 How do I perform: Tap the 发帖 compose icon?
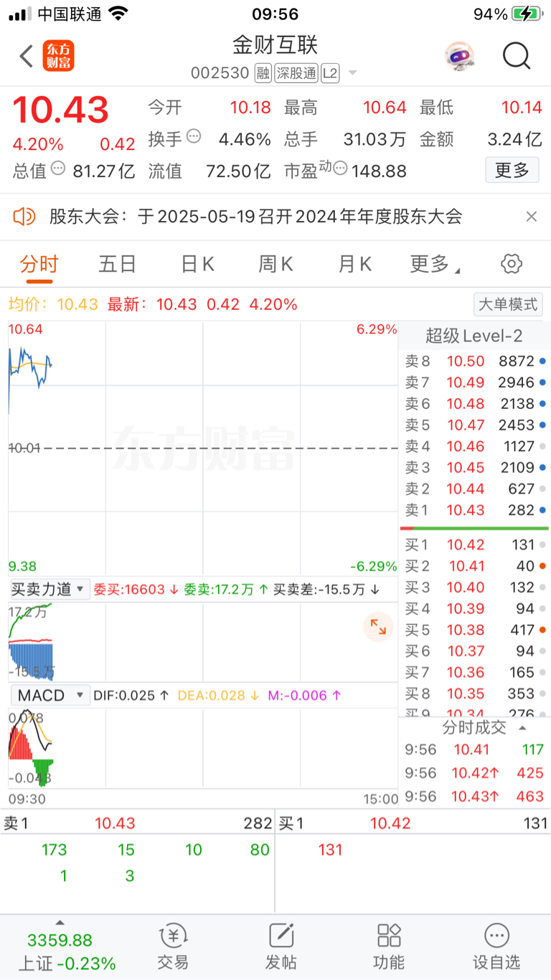281,935
